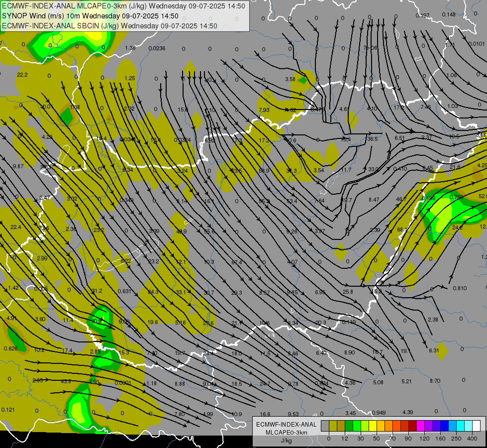Click the grid value 0.810
Screen dimensions: 487x448
point(460,288)
